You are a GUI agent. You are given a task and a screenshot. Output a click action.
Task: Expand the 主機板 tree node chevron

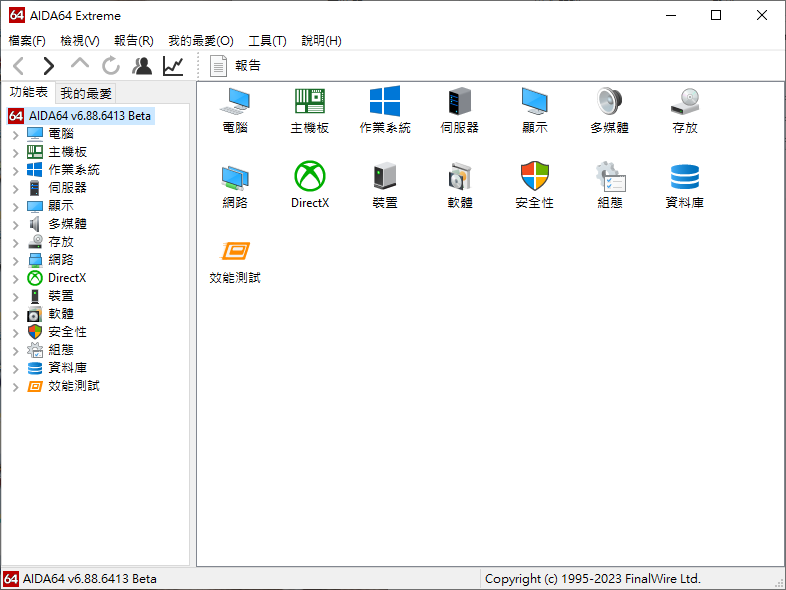click(16, 152)
